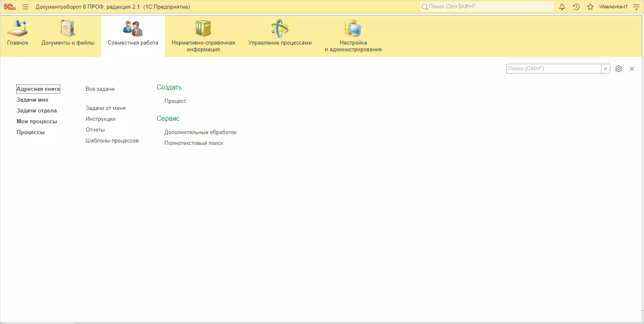
Task: Click the Сервис group heading
Action: [168, 119]
